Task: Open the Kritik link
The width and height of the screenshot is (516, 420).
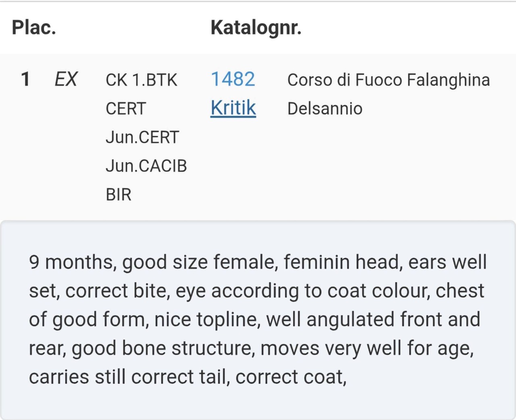Action: click(233, 108)
